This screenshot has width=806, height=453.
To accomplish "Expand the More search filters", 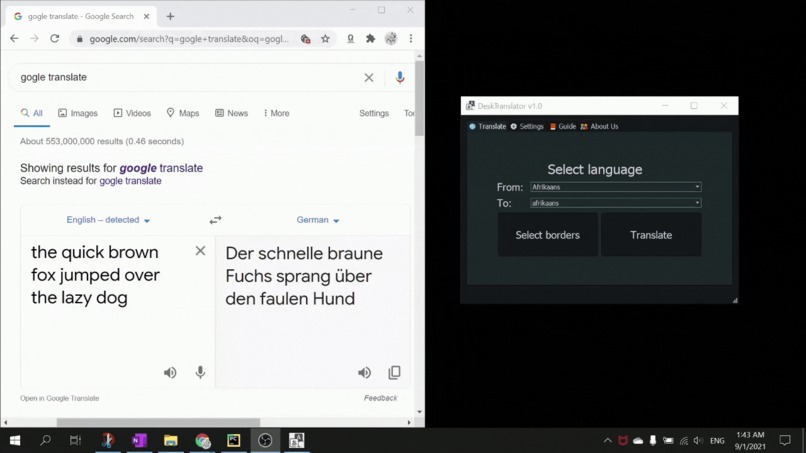I will click(x=277, y=113).
